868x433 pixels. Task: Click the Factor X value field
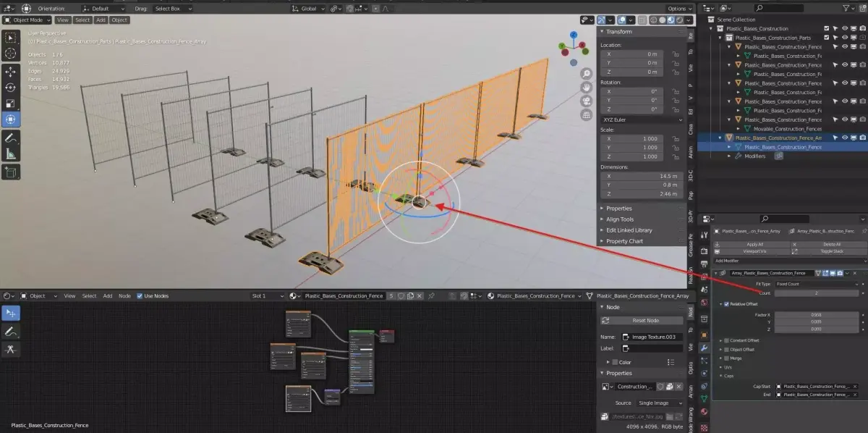coord(817,315)
